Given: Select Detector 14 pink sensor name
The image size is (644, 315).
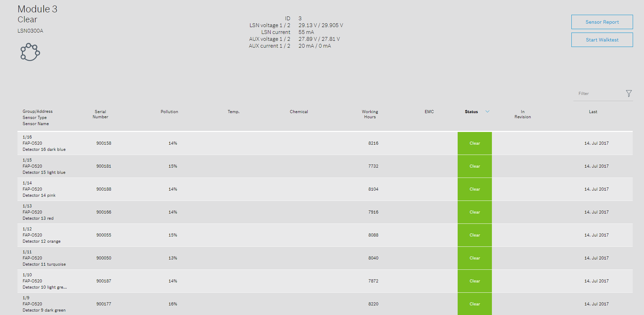Looking at the screenshot, I should (x=39, y=195).
